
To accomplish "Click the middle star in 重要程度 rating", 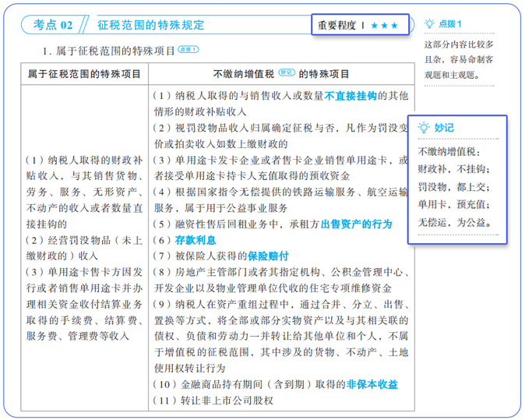I will pos(384,26).
